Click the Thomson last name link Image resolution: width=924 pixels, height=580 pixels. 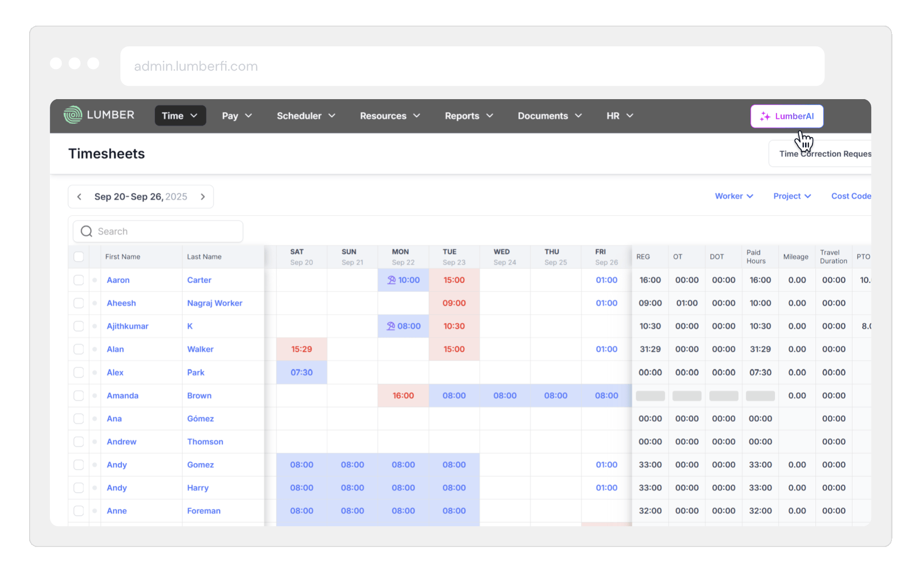click(205, 441)
